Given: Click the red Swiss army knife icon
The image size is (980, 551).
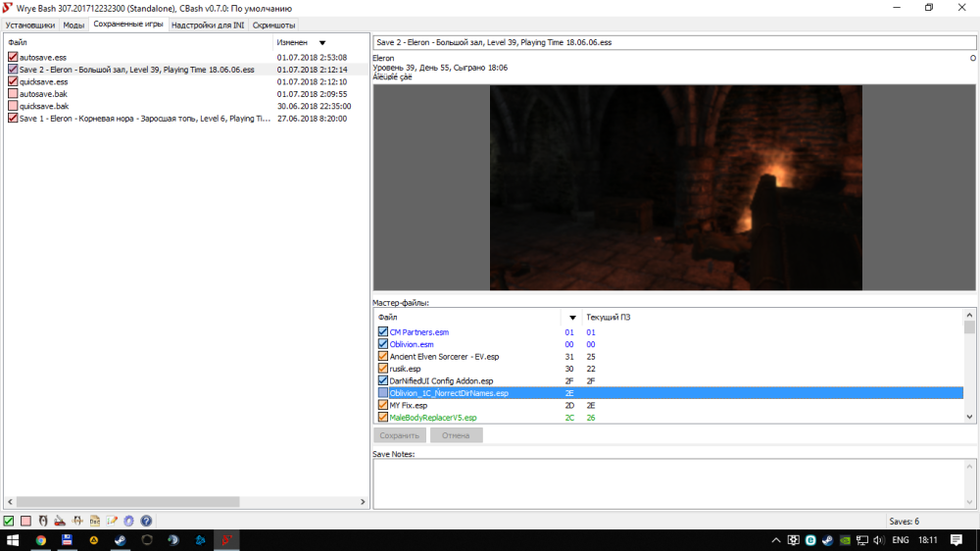Looking at the screenshot, I should click(60, 521).
